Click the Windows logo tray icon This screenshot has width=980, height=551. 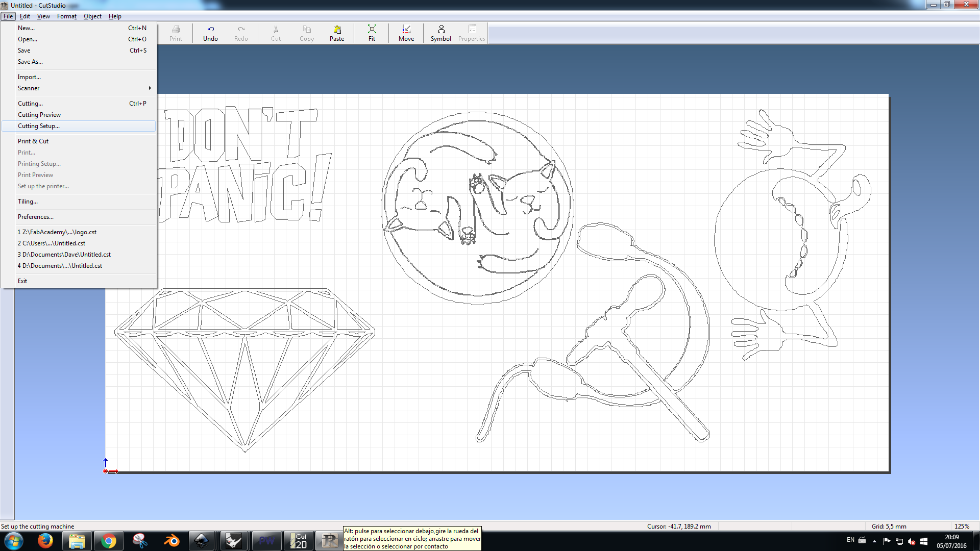pos(924,541)
